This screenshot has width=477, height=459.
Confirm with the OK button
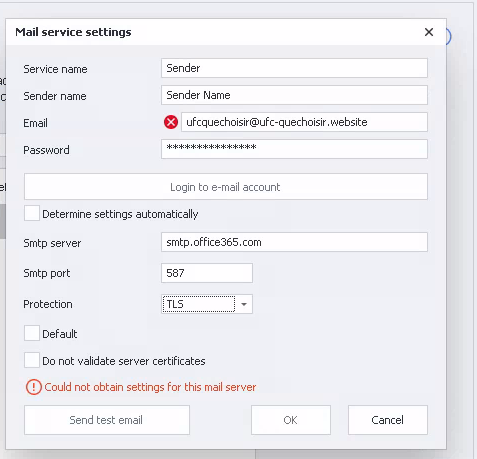[291, 420]
